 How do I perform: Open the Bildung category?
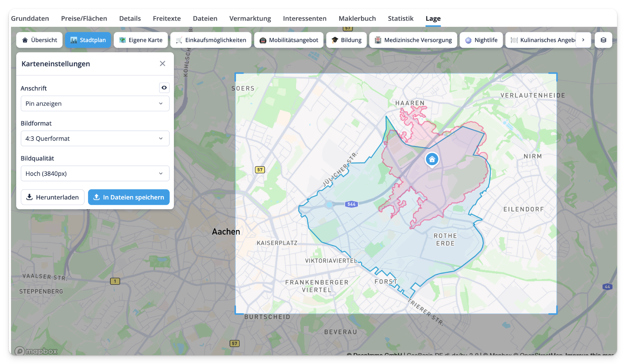click(346, 40)
